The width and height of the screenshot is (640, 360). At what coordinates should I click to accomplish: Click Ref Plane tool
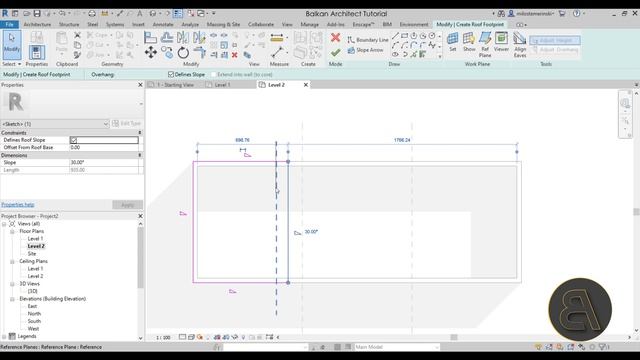(x=485, y=44)
